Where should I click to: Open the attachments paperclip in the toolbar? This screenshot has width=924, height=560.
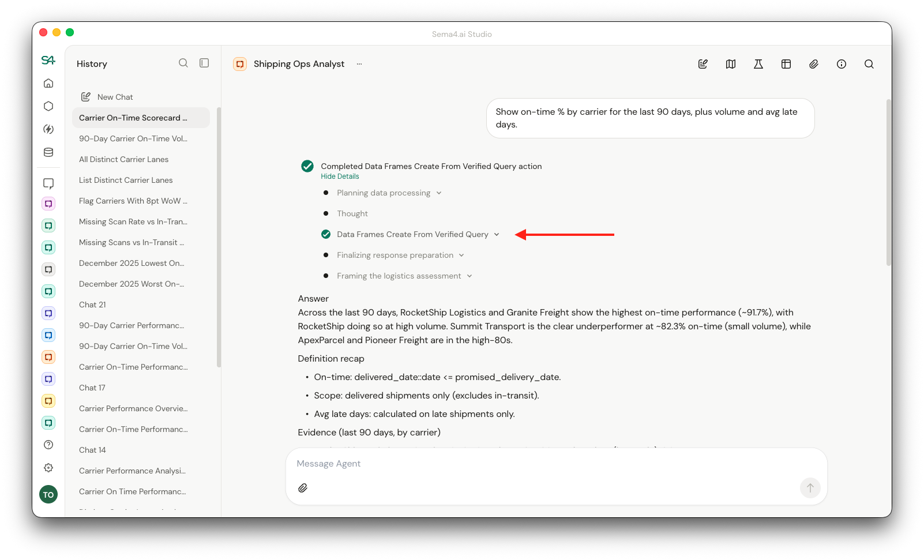[813, 64]
